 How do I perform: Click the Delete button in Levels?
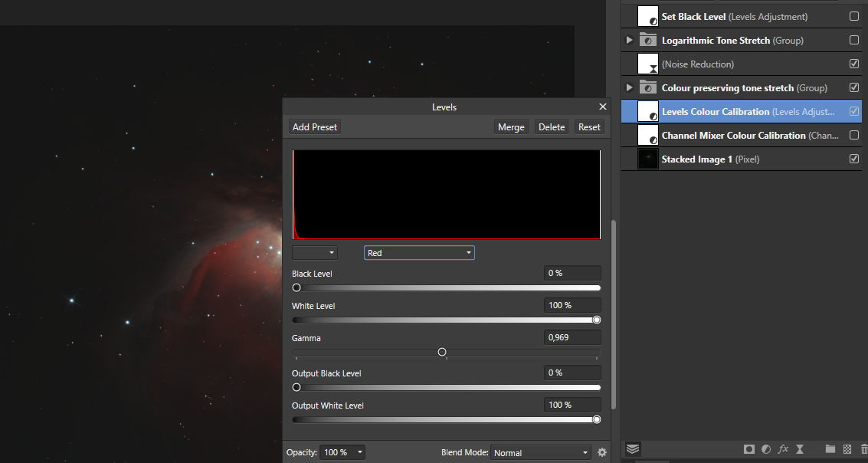click(x=552, y=126)
